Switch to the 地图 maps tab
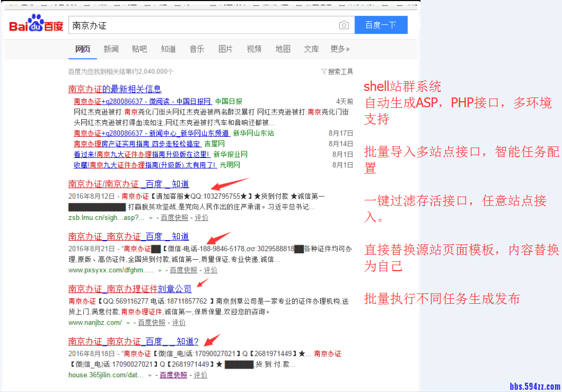Viewport: 562px width, 392px height. click(x=283, y=49)
